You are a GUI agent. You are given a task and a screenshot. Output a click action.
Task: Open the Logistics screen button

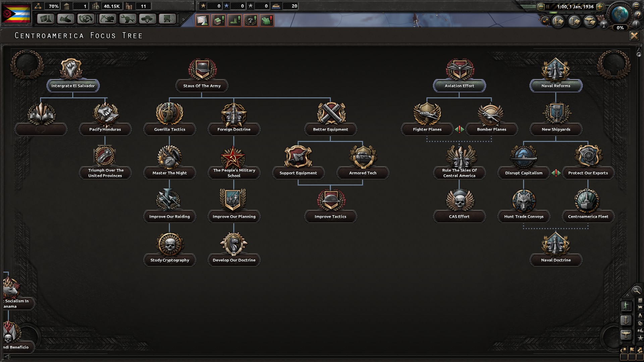tap(168, 19)
